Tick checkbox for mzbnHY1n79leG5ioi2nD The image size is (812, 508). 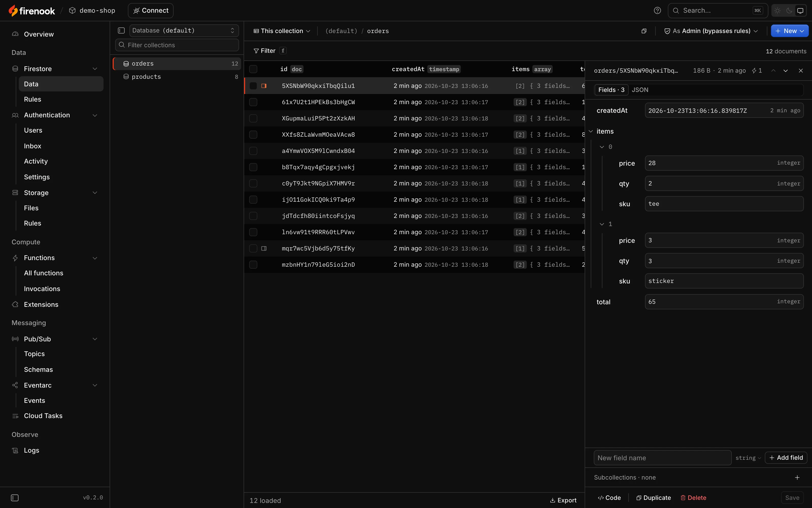point(253,265)
